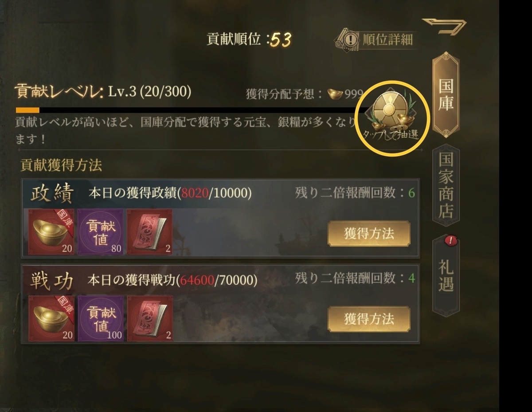This screenshot has width=532, height=412.
Task: Open the 礼遇 tab with notification
Action: click(x=446, y=275)
